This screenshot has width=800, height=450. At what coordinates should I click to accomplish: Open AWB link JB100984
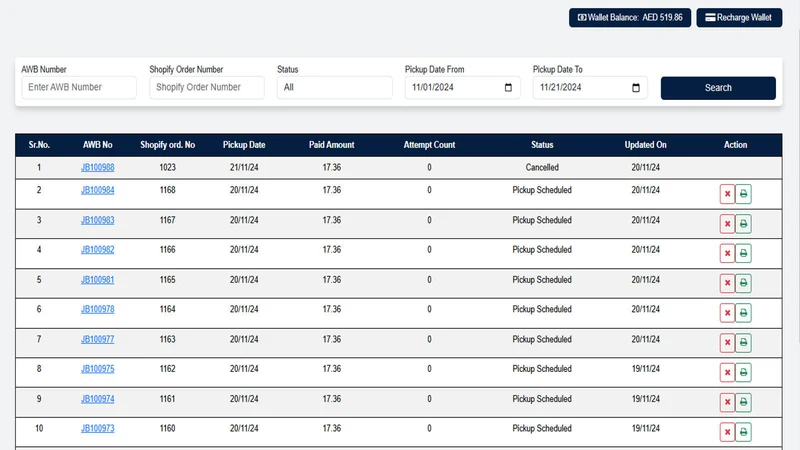(x=97, y=190)
